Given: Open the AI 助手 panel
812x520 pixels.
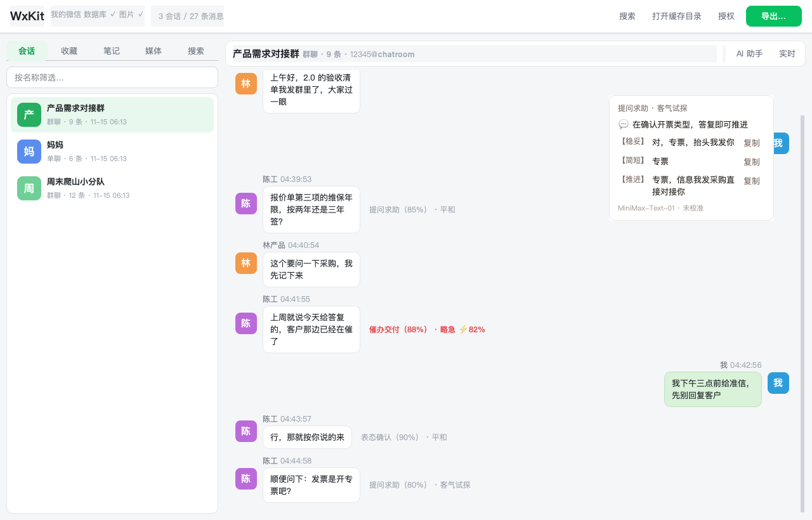Looking at the screenshot, I should (749, 54).
